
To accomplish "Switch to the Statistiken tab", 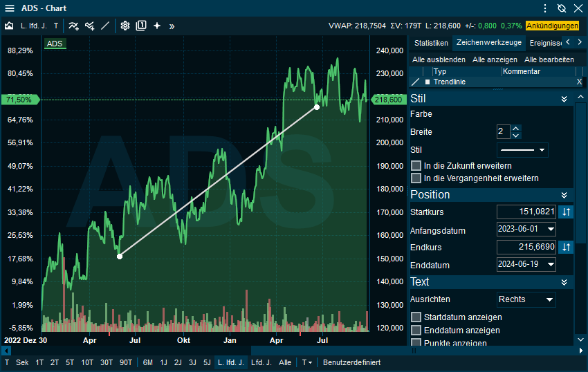I will [430, 43].
